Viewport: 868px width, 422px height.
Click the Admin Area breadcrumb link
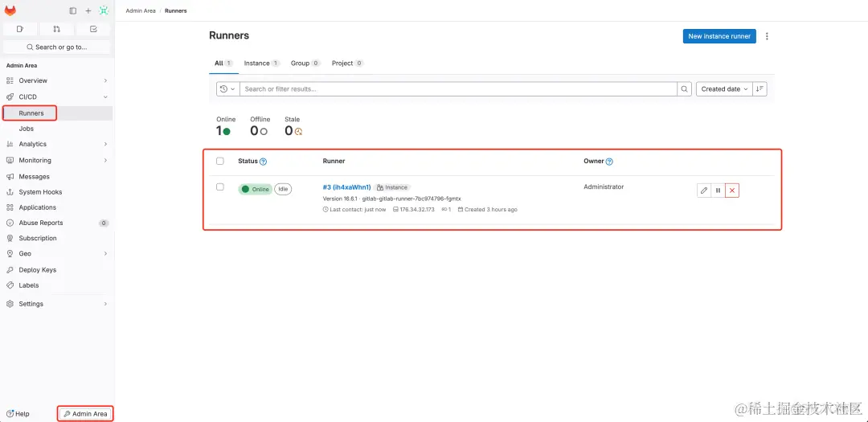pyautogui.click(x=141, y=11)
